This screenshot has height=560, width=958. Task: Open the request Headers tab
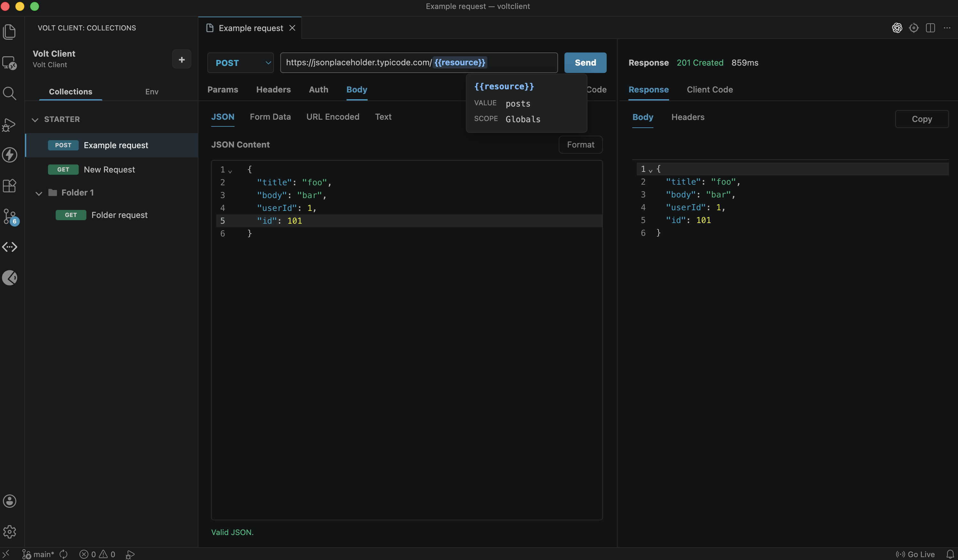point(273,90)
